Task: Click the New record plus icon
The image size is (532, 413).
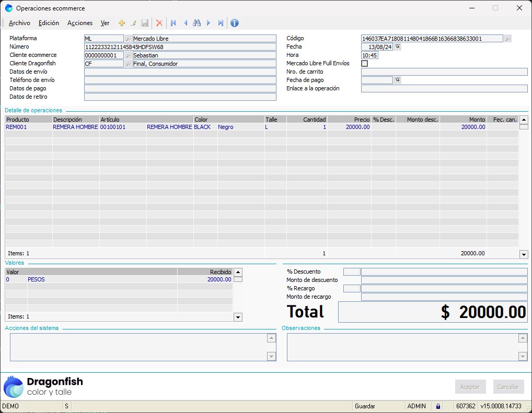Action: [122, 23]
